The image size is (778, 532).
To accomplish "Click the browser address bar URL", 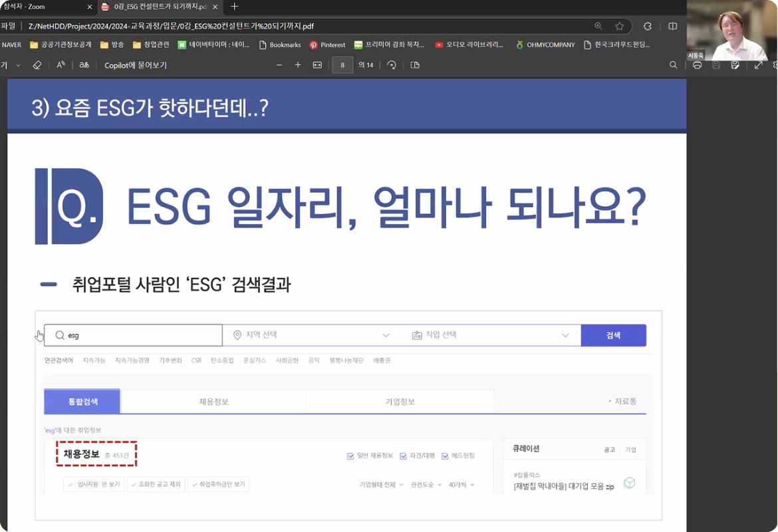I will point(171,26).
